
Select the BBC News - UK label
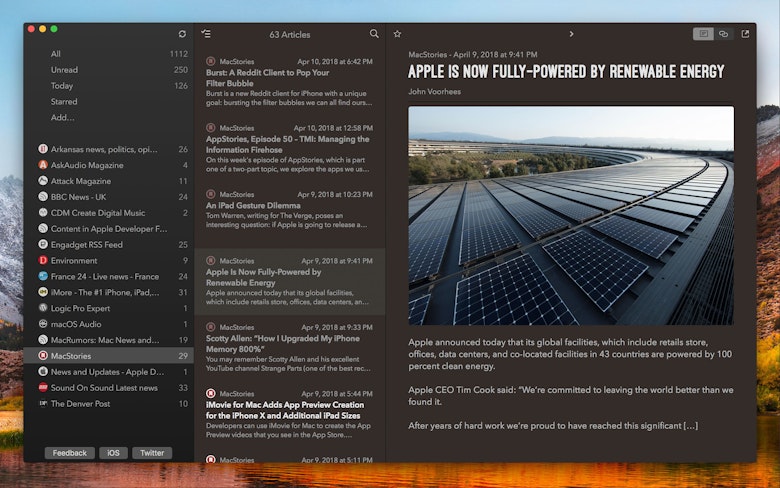coord(78,196)
